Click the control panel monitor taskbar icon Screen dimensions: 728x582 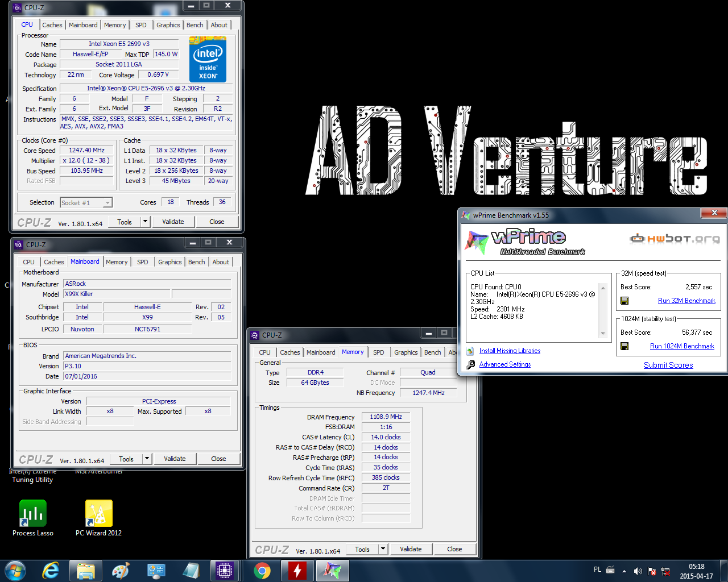[x=156, y=571]
